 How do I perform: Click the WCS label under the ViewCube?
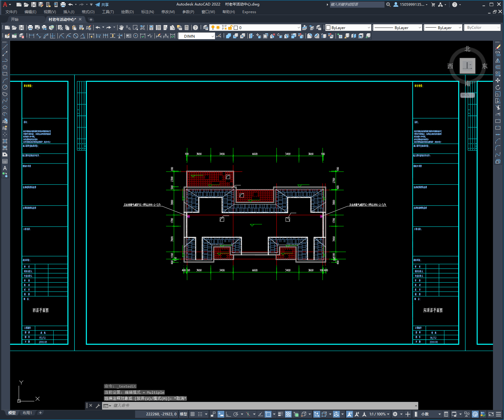point(467,95)
